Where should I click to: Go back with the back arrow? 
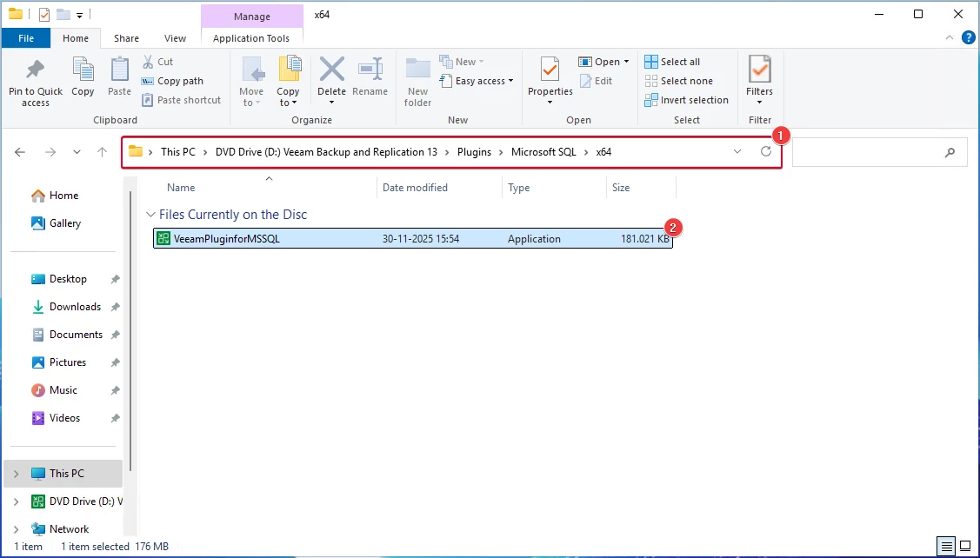[20, 152]
